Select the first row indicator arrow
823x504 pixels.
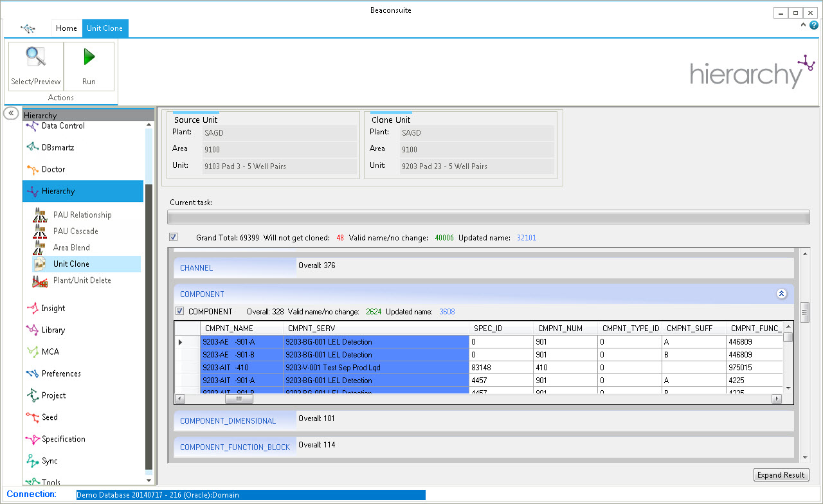coord(187,342)
